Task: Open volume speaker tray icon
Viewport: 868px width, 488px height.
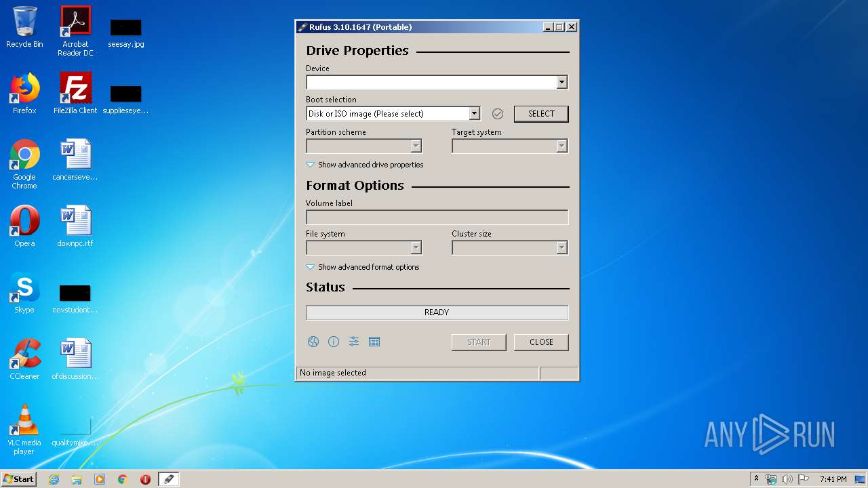Action: point(787,479)
